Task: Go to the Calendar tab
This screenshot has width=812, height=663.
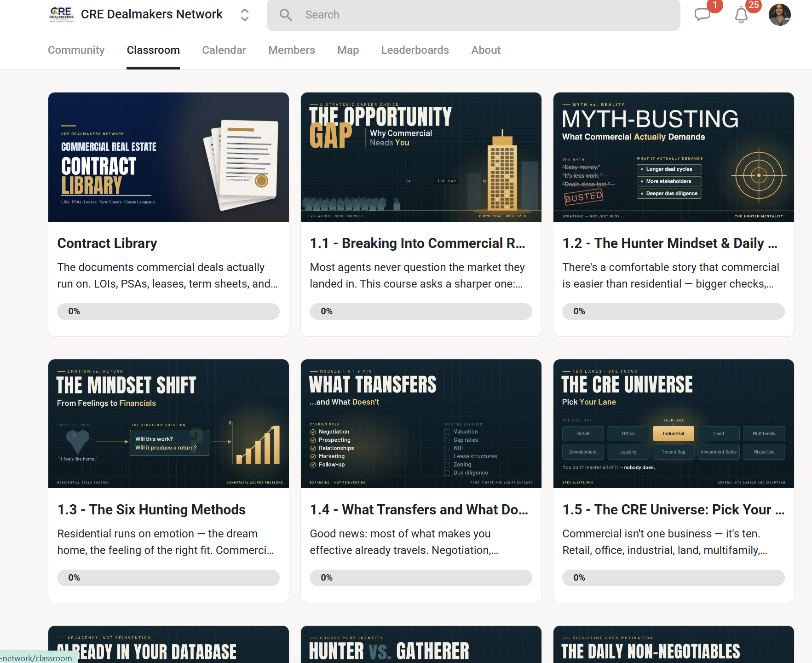Action: coord(224,50)
